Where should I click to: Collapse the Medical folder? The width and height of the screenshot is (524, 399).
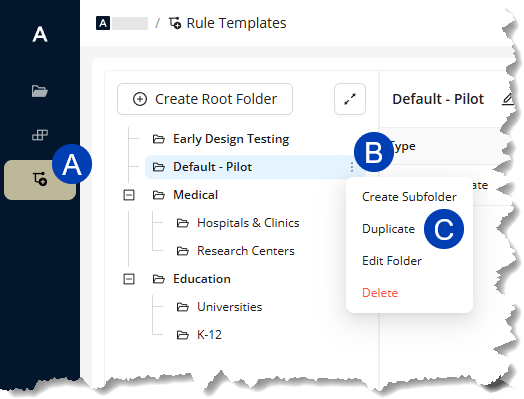click(129, 195)
